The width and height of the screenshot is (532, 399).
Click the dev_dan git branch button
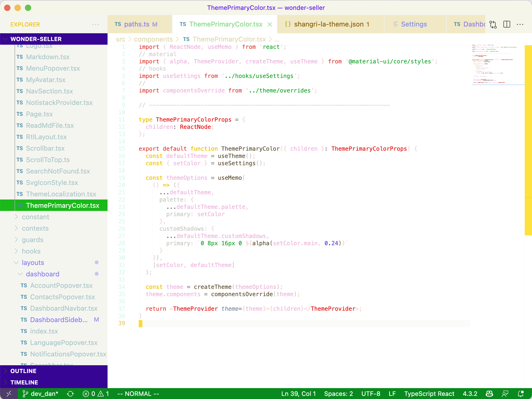(x=41, y=394)
